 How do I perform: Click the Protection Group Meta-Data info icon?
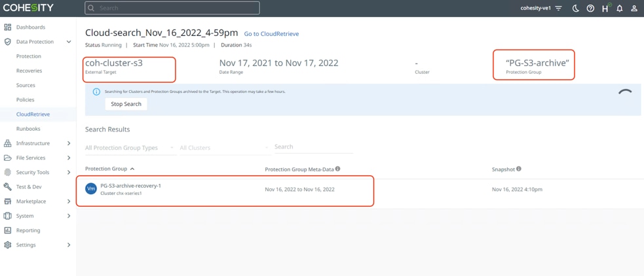pyautogui.click(x=337, y=169)
